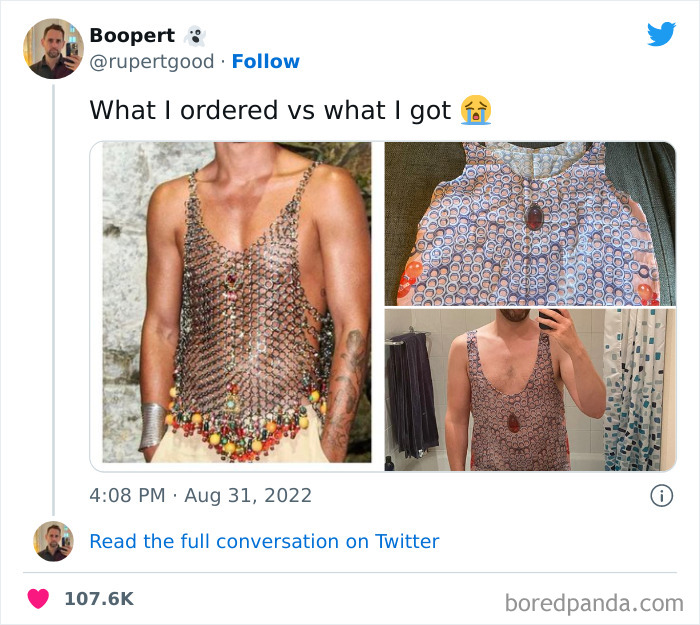Click the Twitter bird logo
The image size is (700, 625).
click(661, 34)
